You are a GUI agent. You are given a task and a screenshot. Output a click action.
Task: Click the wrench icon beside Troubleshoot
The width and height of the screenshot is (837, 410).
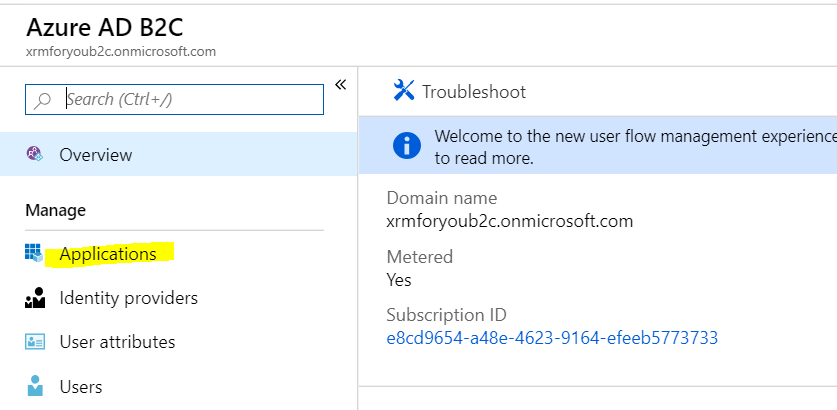point(404,91)
